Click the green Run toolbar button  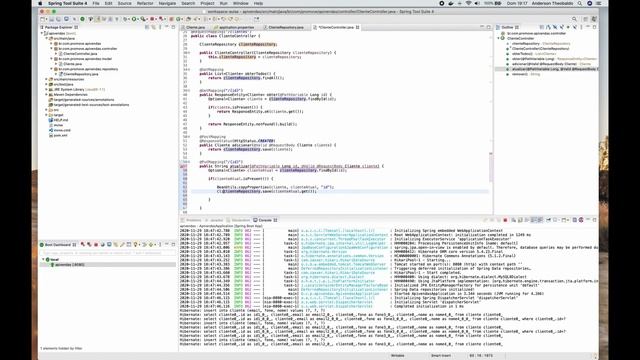coord(134,19)
